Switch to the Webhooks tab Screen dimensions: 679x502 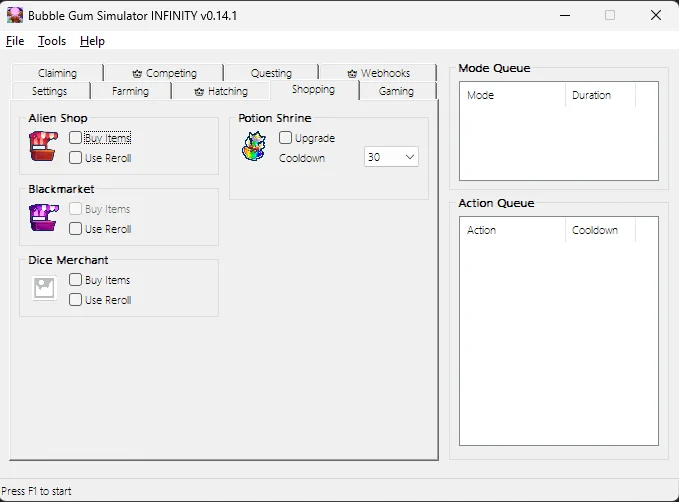(x=378, y=73)
